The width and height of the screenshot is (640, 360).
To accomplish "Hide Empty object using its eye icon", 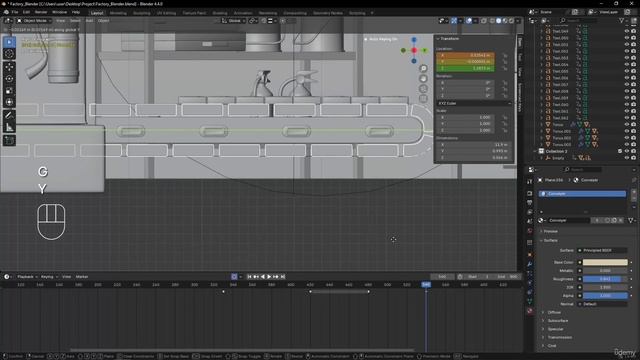I will pos(627,158).
